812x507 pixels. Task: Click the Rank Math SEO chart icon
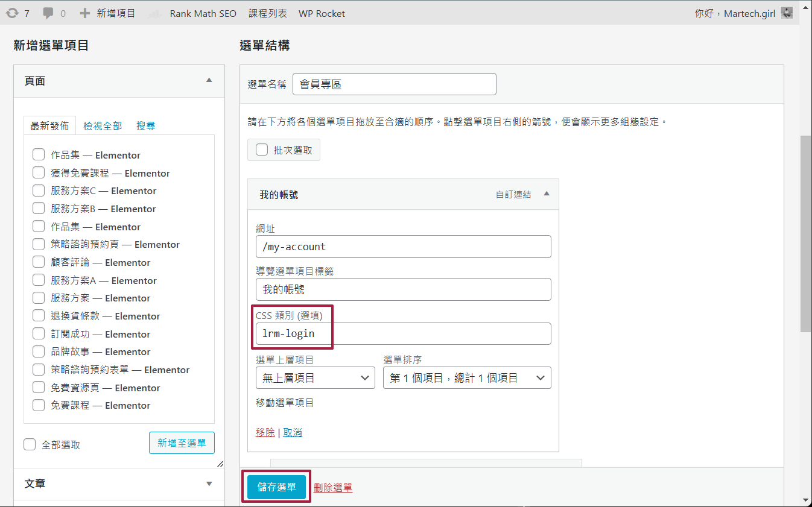[154, 13]
